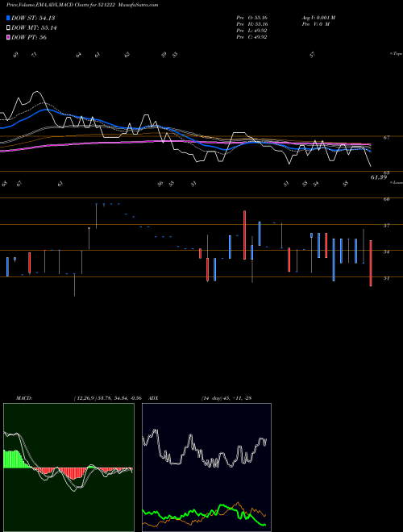403x532 pixels.
Task: Click the 61.39 price label
Action: tap(379, 177)
